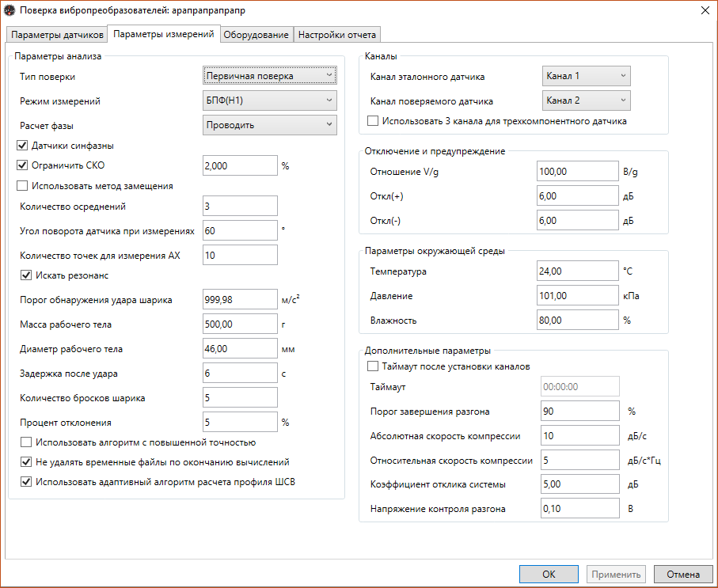The width and height of the screenshot is (718, 588).
Task: Expand 'Канал поверяемого датчика' dropdown
Action: [586, 101]
